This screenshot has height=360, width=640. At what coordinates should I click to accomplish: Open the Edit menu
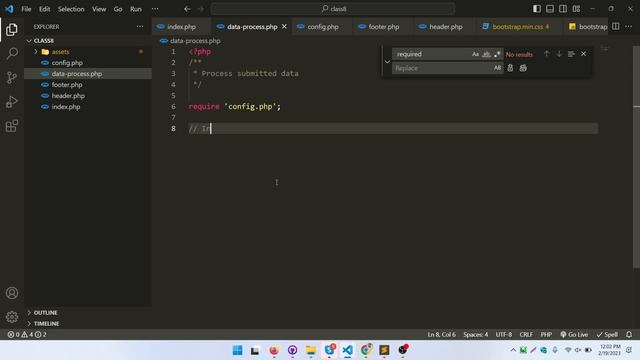(44, 9)
